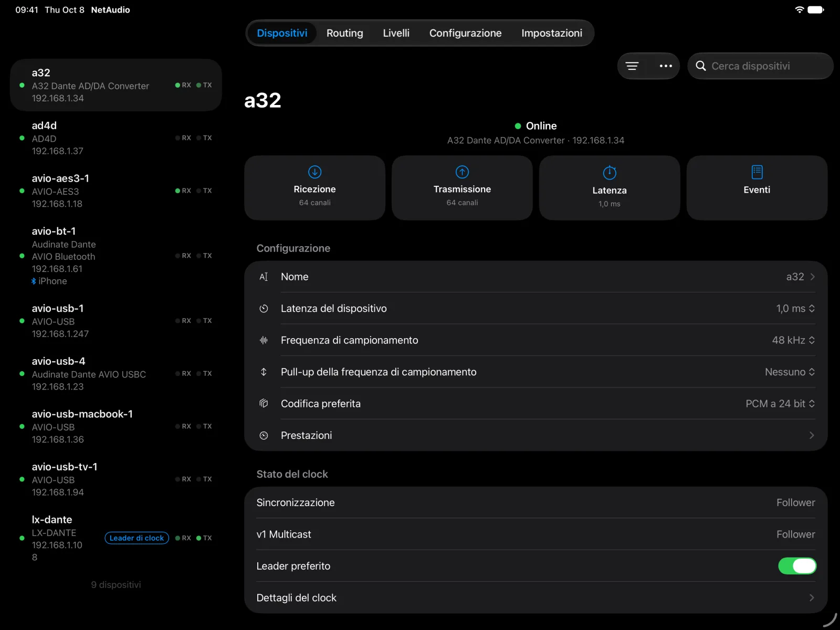Click the battery status icon

[816, 9]
